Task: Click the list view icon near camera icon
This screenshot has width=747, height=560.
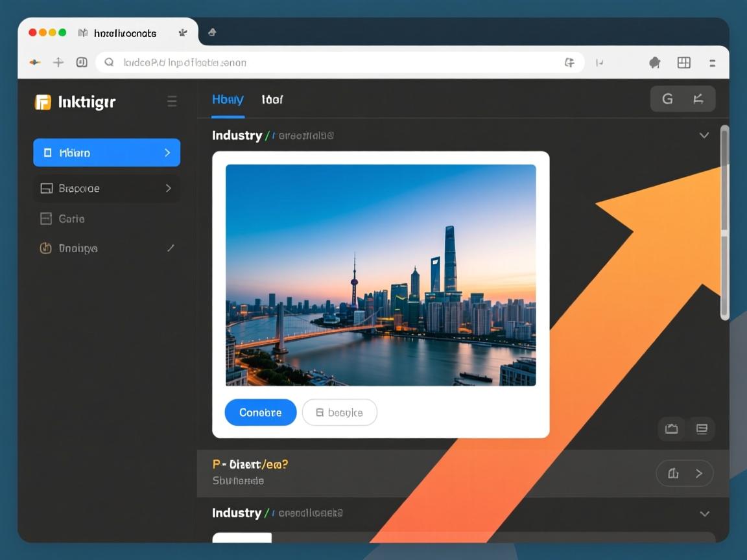Action: click(701, 428)
